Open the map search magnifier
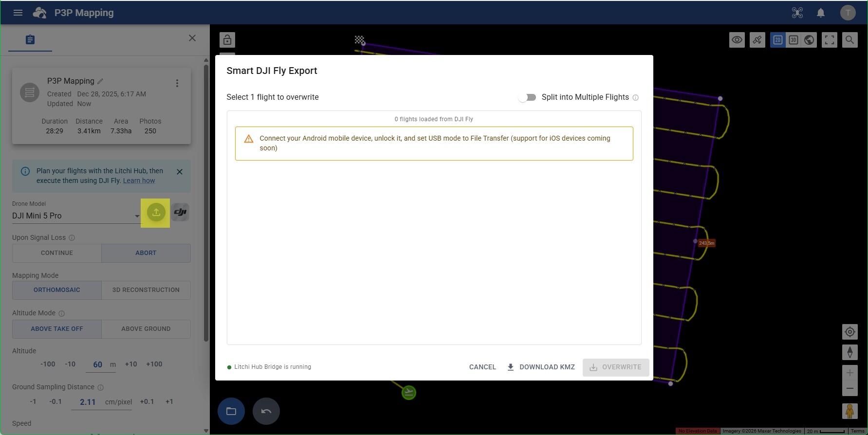The width and height of the screenshot is (868, 435). pos(850,40)
